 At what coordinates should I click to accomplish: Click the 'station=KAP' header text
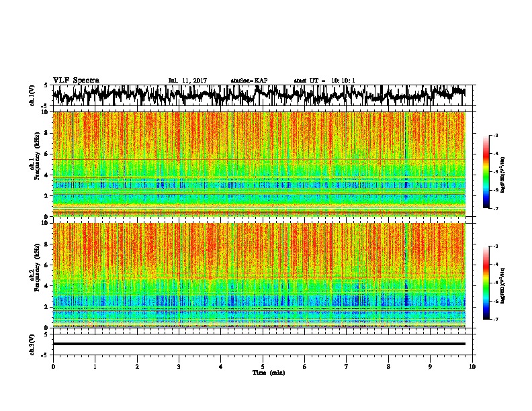[249, 81]
